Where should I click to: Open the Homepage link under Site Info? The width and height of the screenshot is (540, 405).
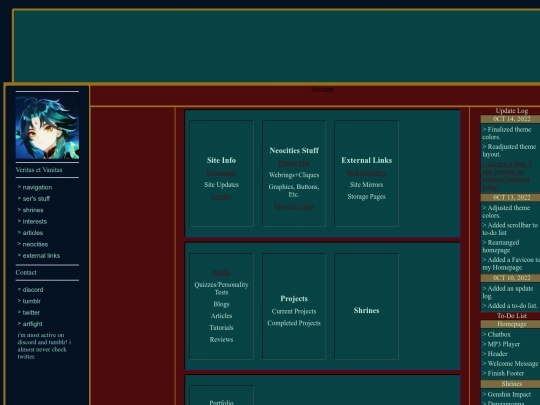[x=221, y=173]
